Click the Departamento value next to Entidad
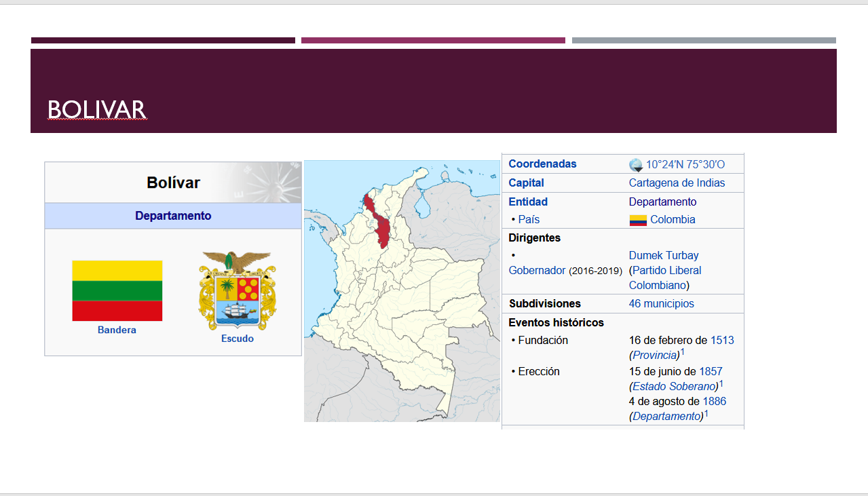868x496 pixels. pos(662,202)
